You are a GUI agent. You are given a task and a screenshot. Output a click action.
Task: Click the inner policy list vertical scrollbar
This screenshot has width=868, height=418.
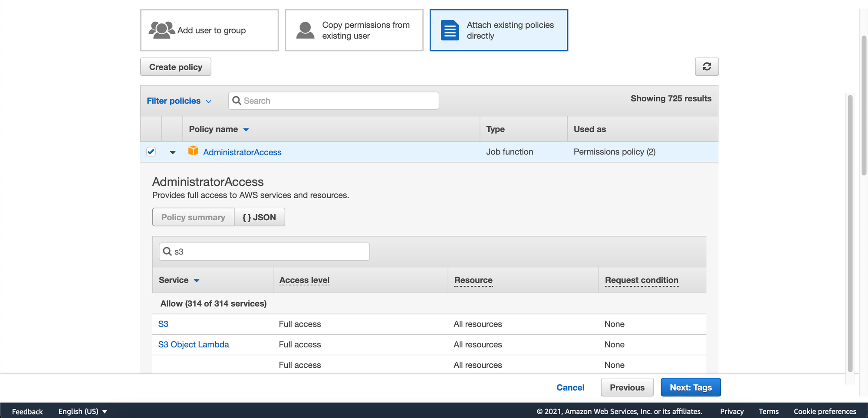850,233
